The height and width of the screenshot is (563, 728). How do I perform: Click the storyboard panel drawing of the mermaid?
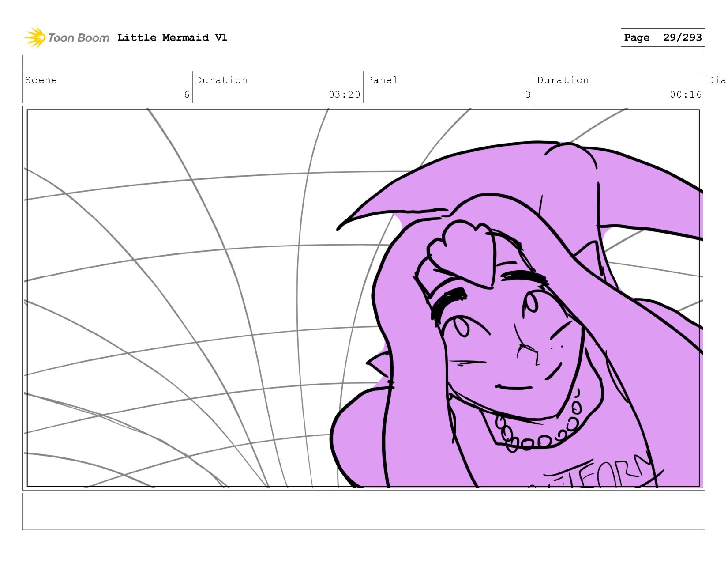[364, 298]
